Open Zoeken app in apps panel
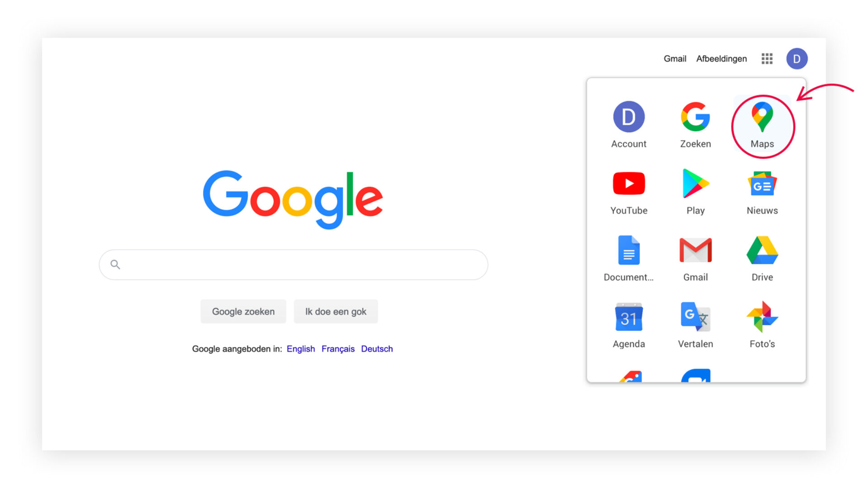Image resolution: width=868 pixels, height=485 pixels. coord(695,126)
